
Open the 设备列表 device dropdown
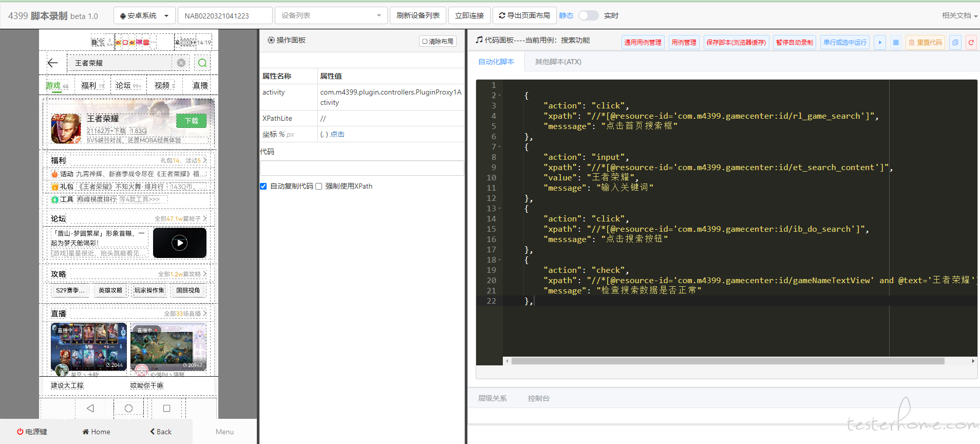click(x=331, y=15)
